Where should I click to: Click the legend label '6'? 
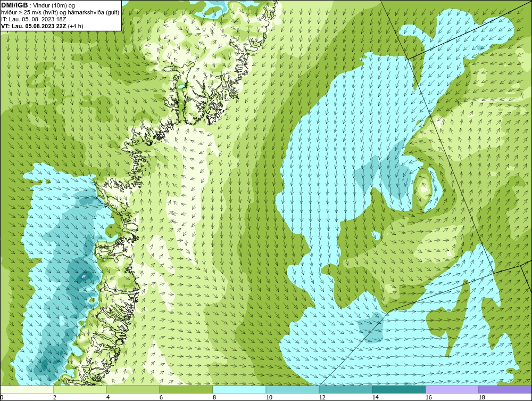[161, 397]
